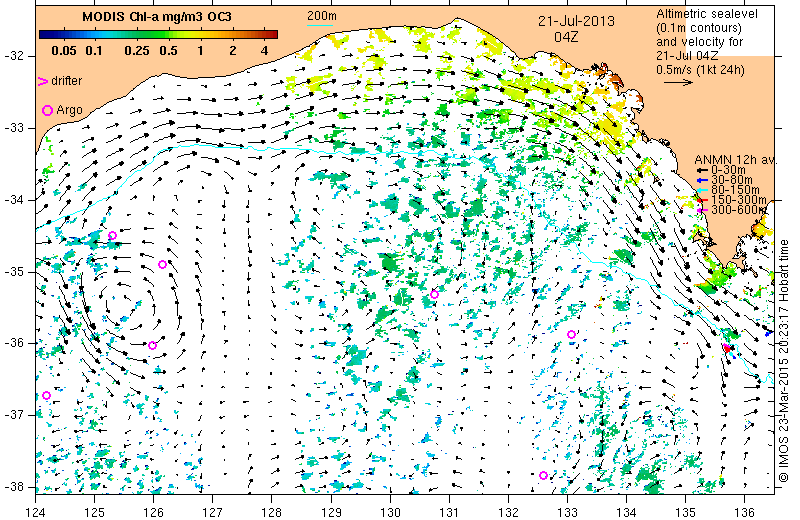Click the 124 longitude axis label
The height and width of the screenshot is (520, 800).
click(x=36, y=511)
